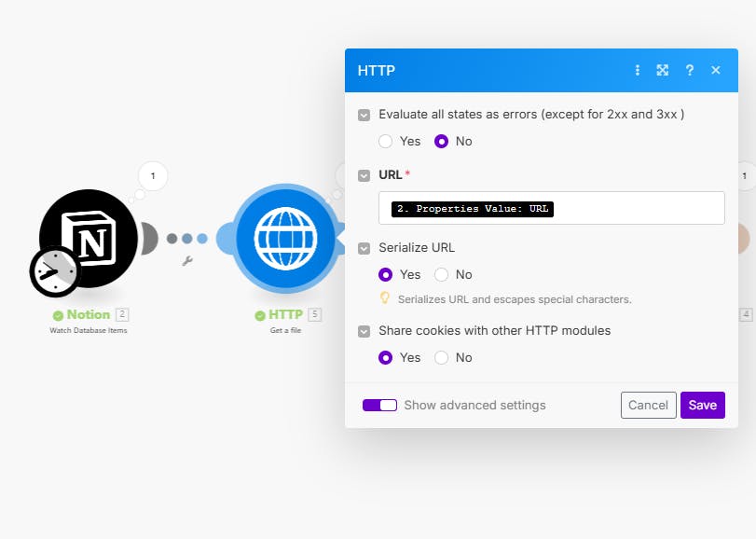Open HTTP dialog help question mark
Viewport: 756px width, 539px height.
pos(690,70)
